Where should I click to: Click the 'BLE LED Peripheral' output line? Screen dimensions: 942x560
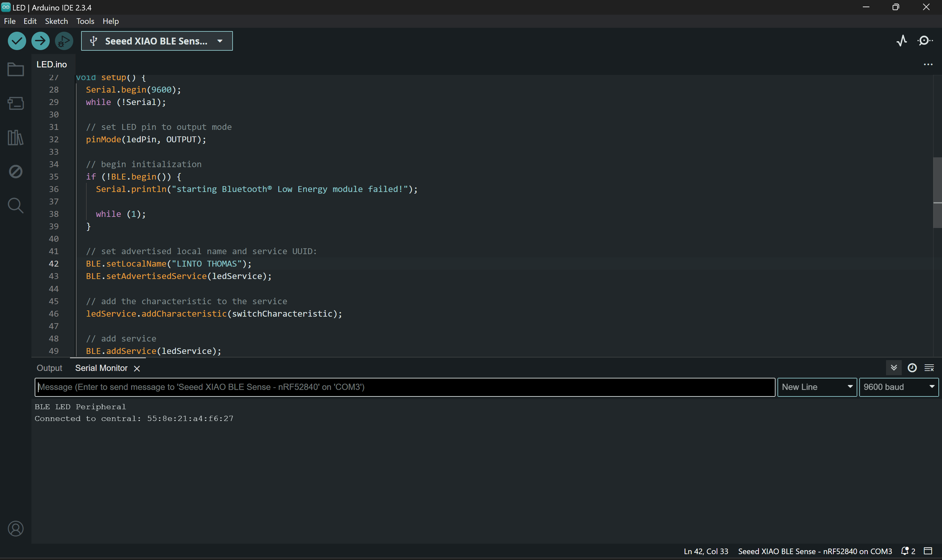[x=80, y=407]
